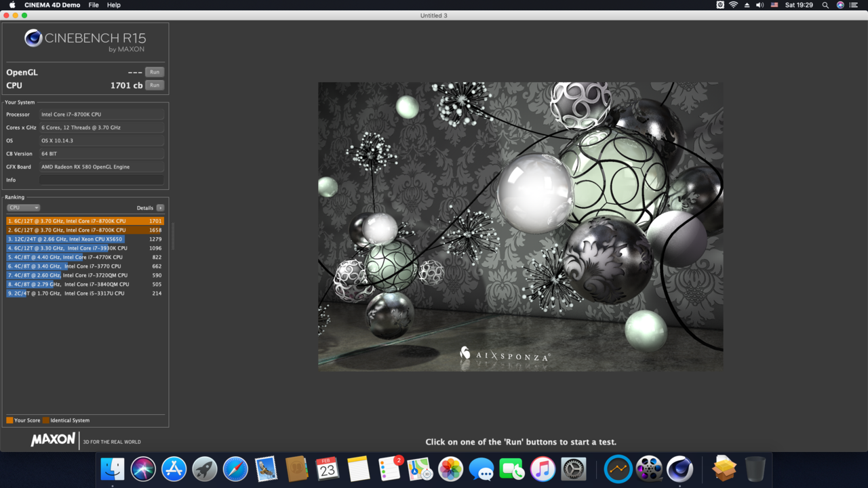Open Calendar icon showing Feb 23
868x488 pixels.
tap(328, 469)
